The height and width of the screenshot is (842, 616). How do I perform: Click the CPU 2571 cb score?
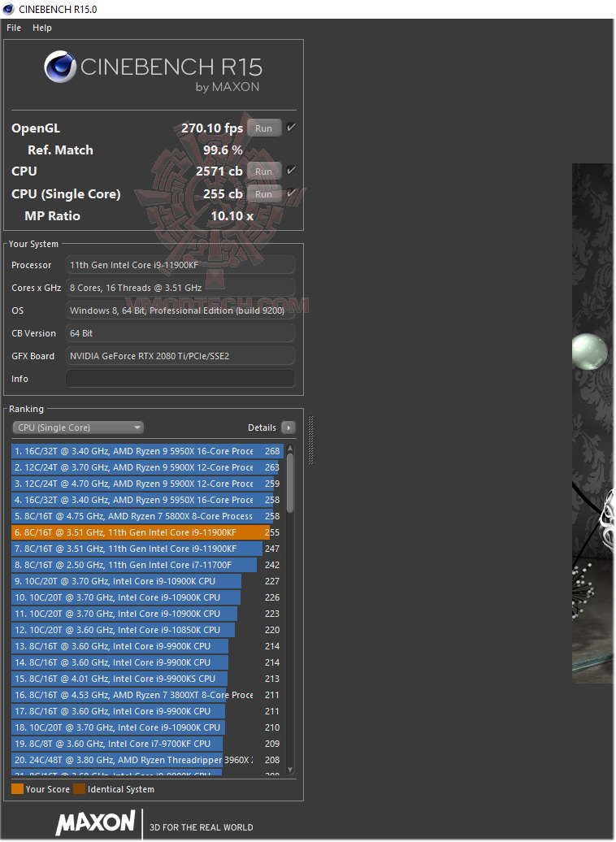[219, 171]
